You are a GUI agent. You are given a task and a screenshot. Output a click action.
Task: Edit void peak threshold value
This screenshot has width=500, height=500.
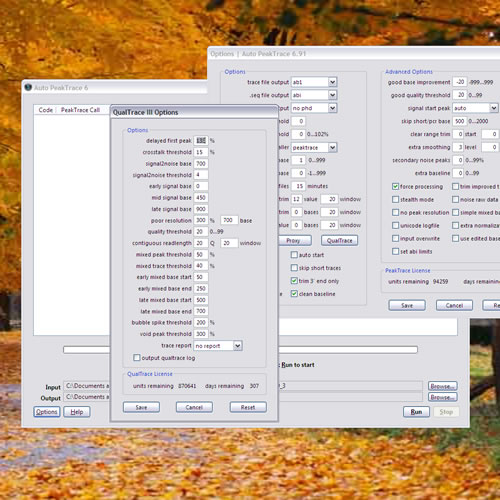click(x=201, y=334)
